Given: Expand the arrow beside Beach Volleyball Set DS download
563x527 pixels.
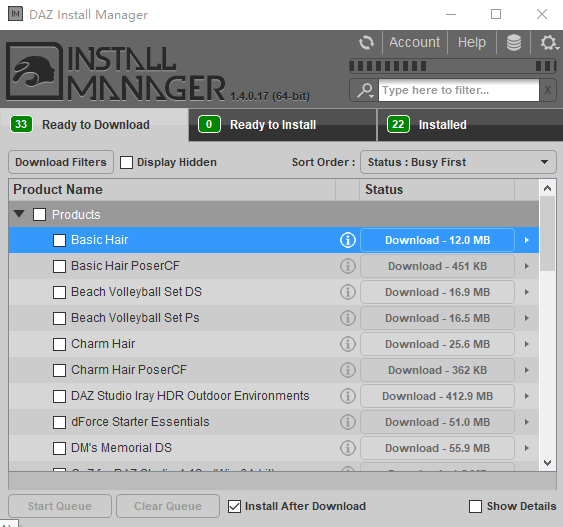Looking at the screenshot, I should pos(527,292).
